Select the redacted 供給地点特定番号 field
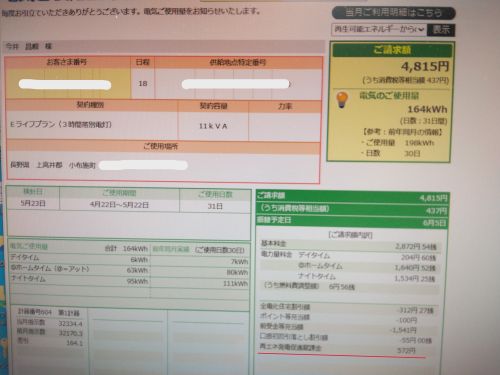 click(x=235, y=84)
